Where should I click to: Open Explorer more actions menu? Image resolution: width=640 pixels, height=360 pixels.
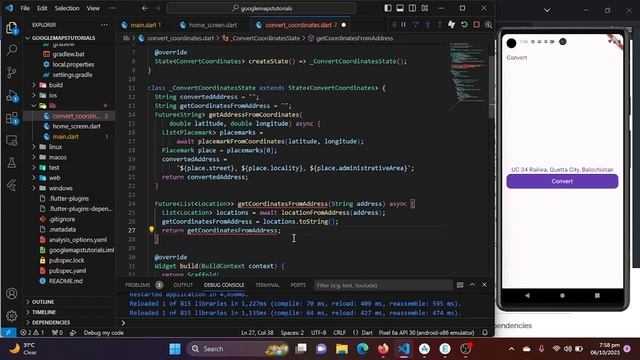104,25
